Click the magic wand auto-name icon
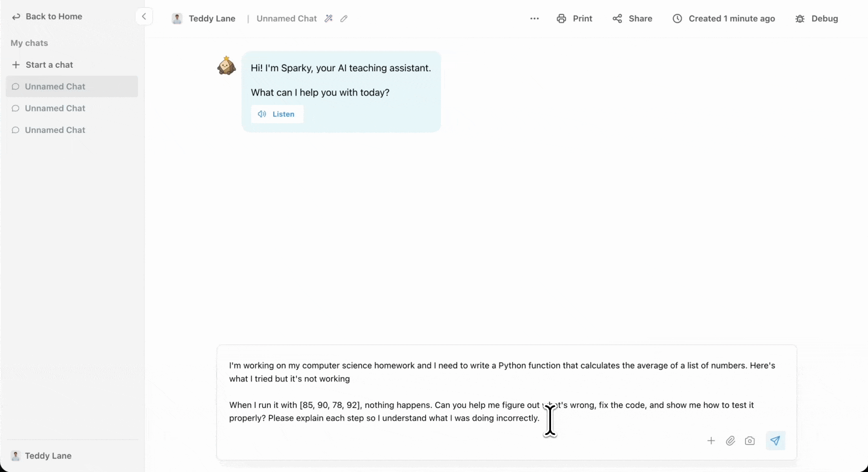This screenshot has width=868, height=472. click(329, 18)
